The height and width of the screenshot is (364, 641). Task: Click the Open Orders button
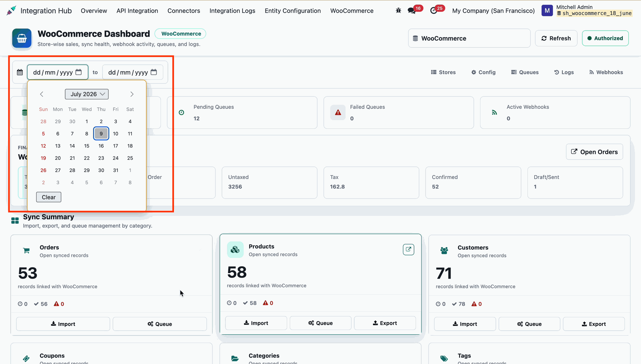(594, 152)
